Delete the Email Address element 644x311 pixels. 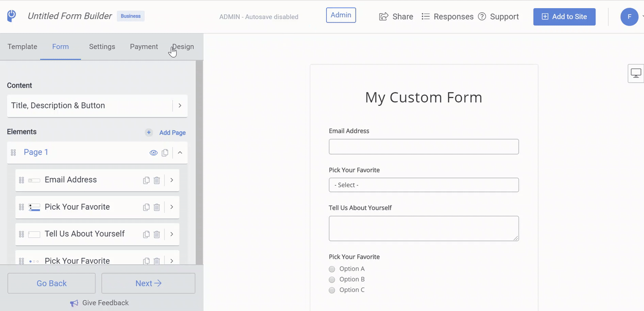coord(157,180)
